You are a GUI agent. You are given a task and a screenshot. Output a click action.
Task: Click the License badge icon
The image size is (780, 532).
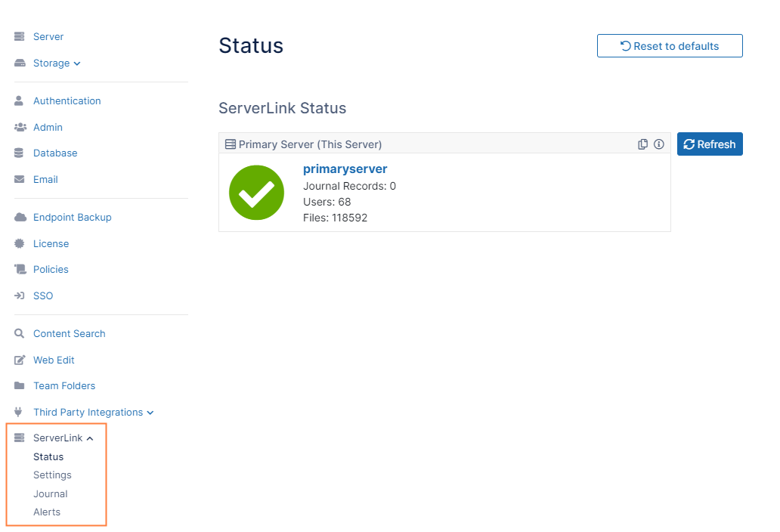[x=20, y=244]
